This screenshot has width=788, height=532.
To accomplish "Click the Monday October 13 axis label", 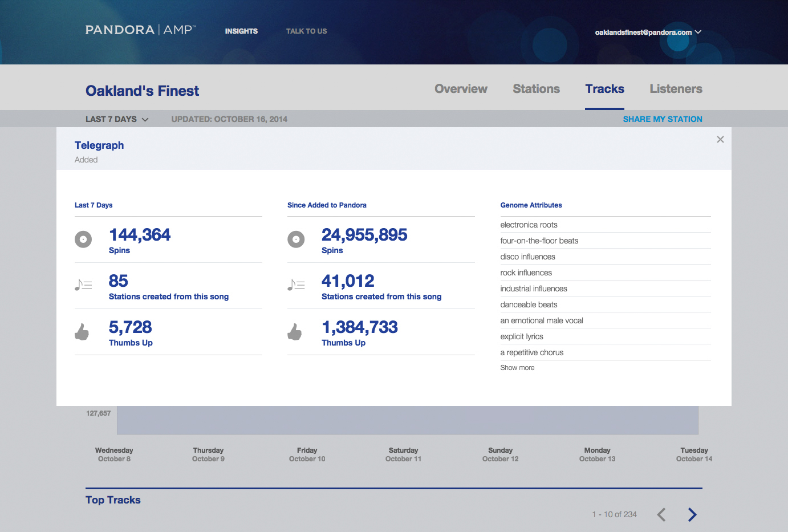I will pyautogui.click(x=597, y=454).
